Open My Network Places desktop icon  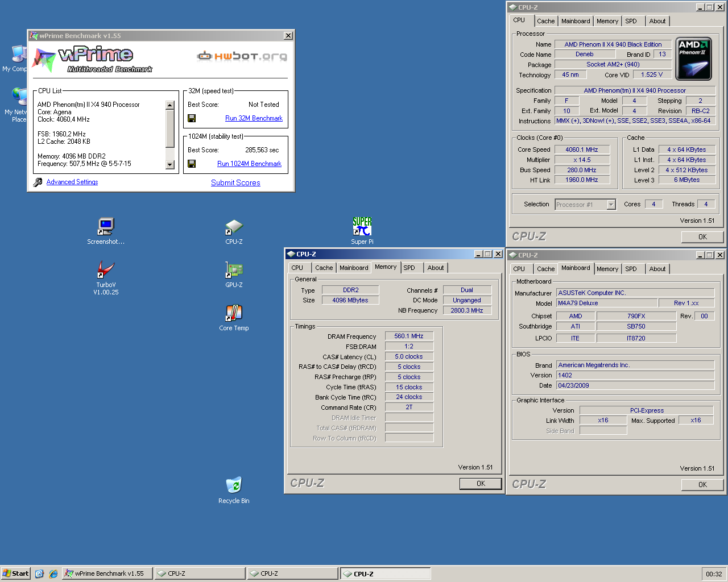(16, 106)
